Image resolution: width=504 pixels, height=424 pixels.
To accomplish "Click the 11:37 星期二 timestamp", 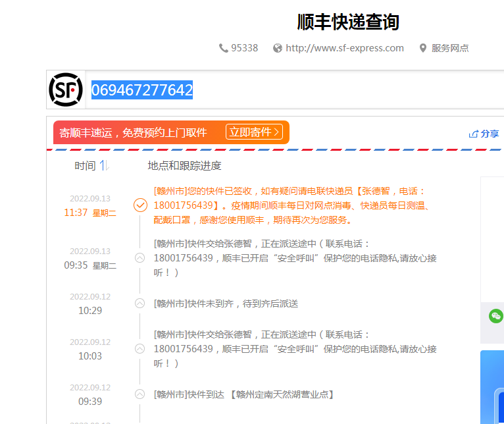I will click(90, 213).
